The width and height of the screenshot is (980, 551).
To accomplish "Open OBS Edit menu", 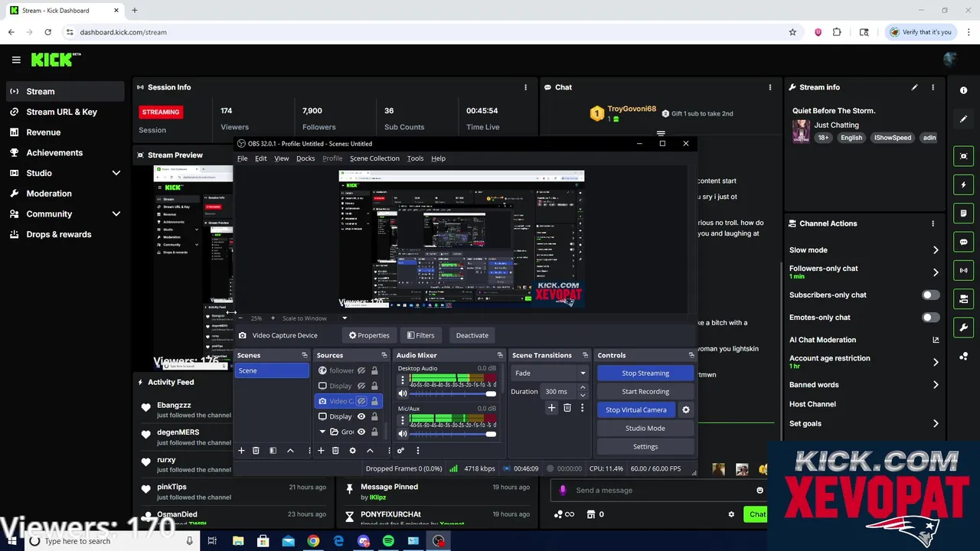I will [x=260, y=158].
